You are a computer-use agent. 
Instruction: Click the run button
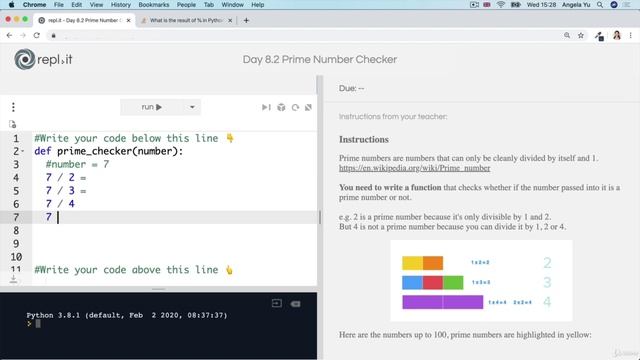pos(151,107)
